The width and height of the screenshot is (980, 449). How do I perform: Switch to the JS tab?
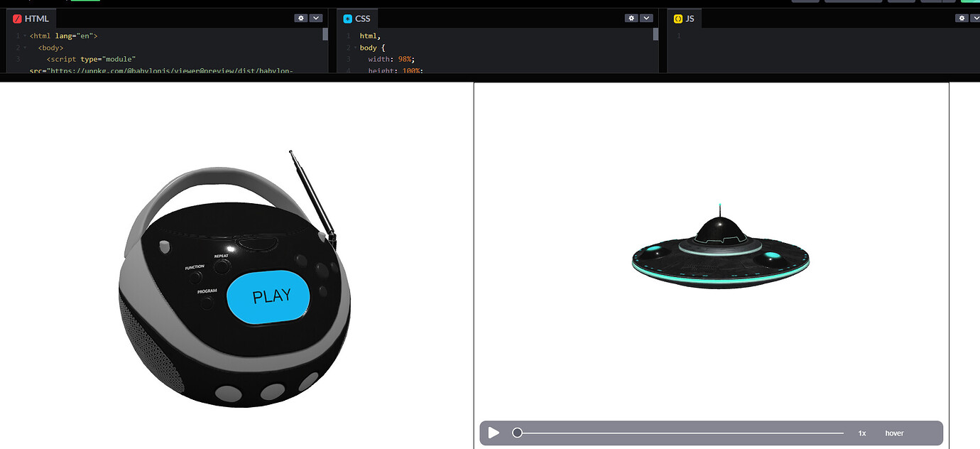click(x=688, y=18)
